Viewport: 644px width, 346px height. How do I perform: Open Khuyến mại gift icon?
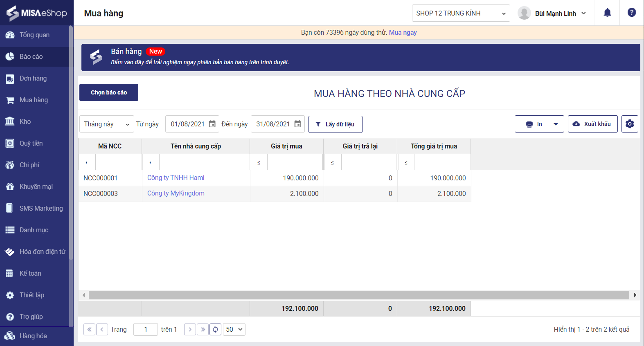(10, 187)
